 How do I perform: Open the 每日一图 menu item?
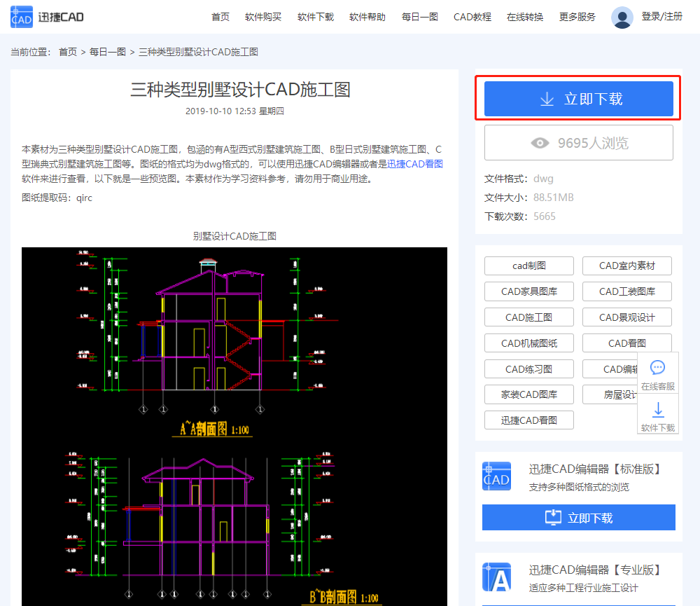pyautogui.click(x=419, y=18)
